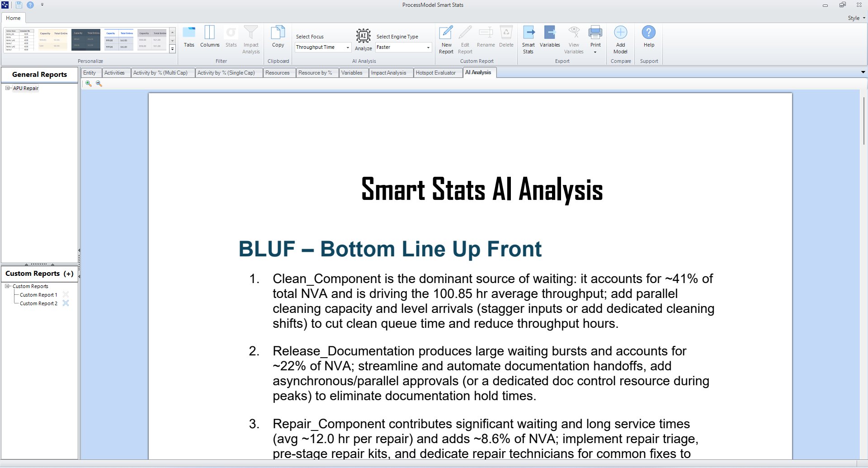The width and height of the screenshot is (868, 468).
Task: Select the Custom Reports root node
Action: pyautogui.click(x=30, y=286)
